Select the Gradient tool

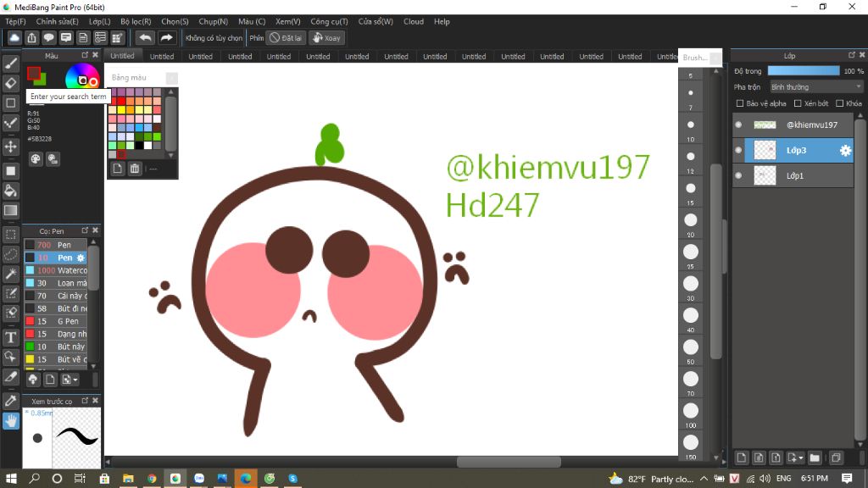(10, 211)
